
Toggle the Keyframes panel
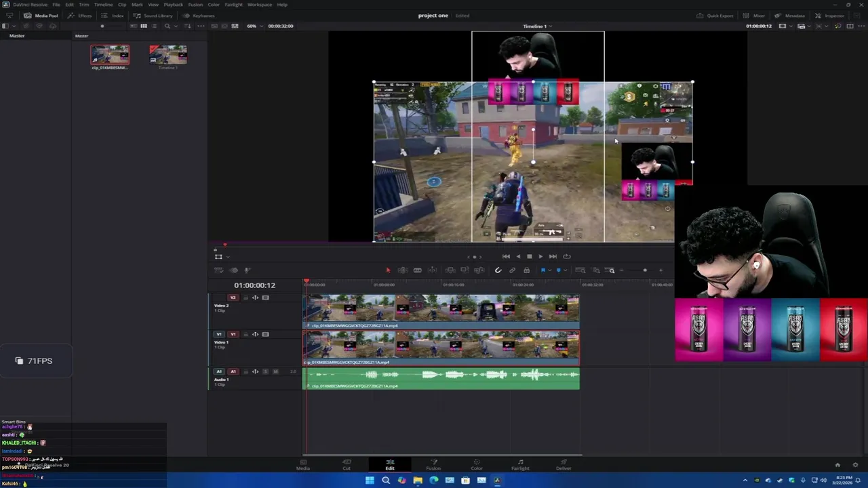199,16
